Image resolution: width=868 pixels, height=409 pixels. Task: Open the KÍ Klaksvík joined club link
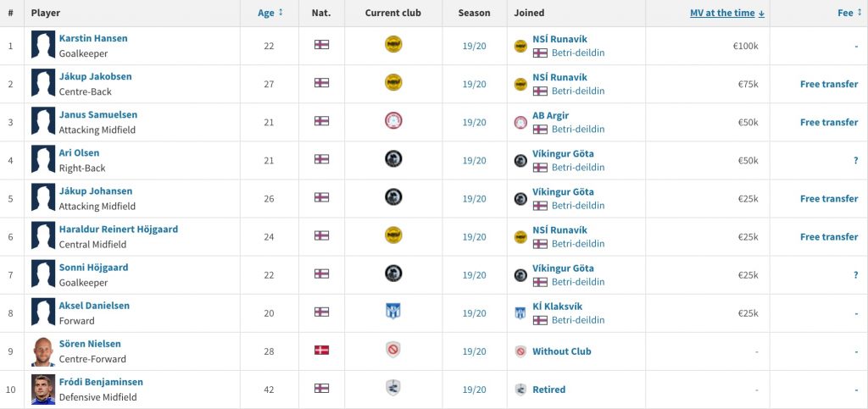coord(558,307)
